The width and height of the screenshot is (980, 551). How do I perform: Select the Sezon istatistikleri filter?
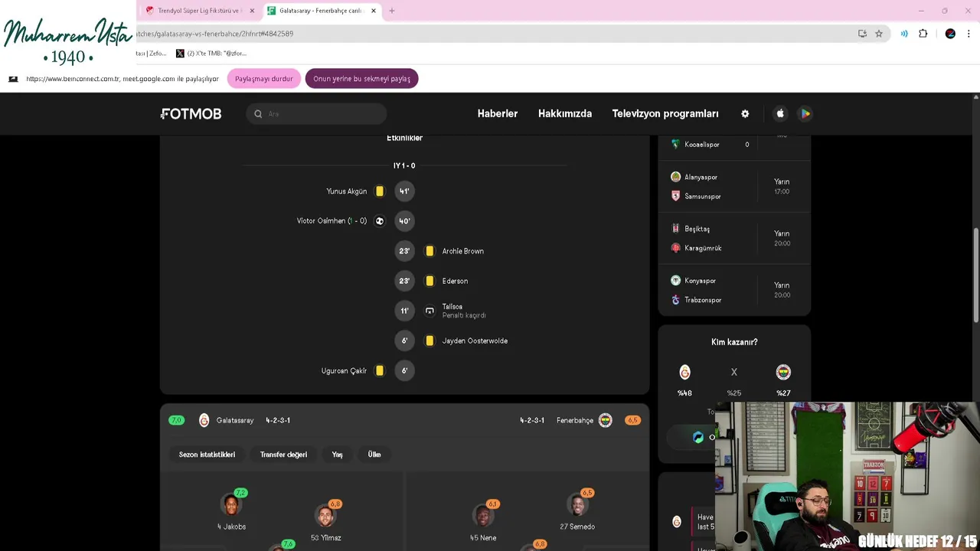(x=207, y=455)
